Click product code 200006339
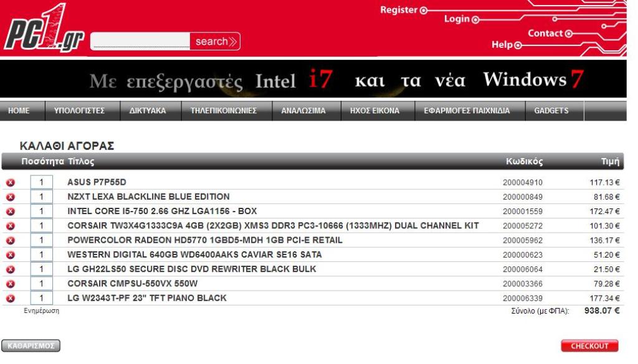Image resolution: width=638 pixels, height=364 pixels. [x=523, y=298]
